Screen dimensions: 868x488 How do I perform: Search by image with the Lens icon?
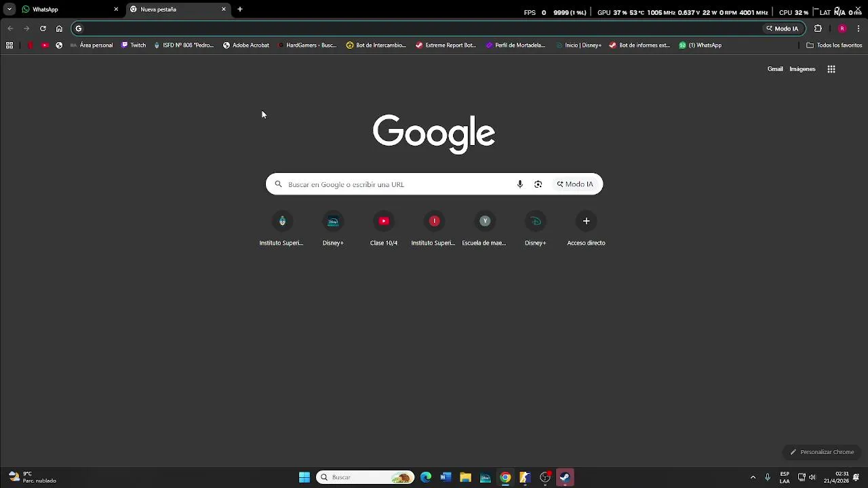[538, 184]
